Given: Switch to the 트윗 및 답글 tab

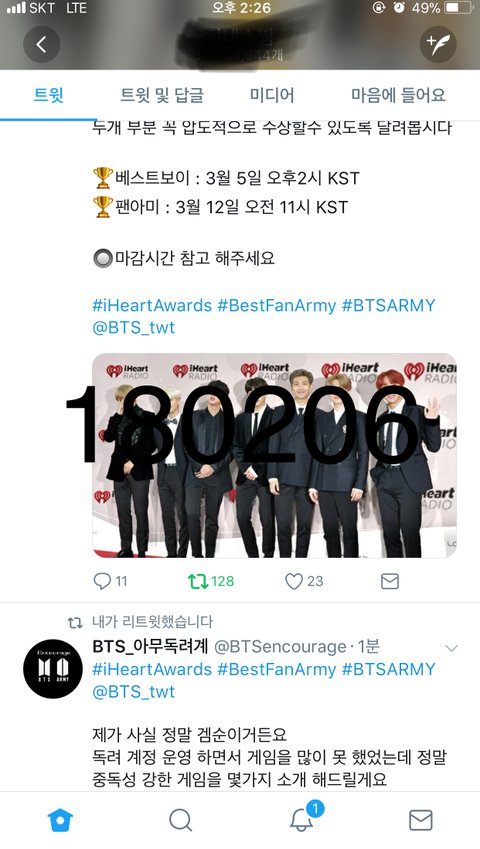Looking at the screenshot, I should [x=162, y=95].
